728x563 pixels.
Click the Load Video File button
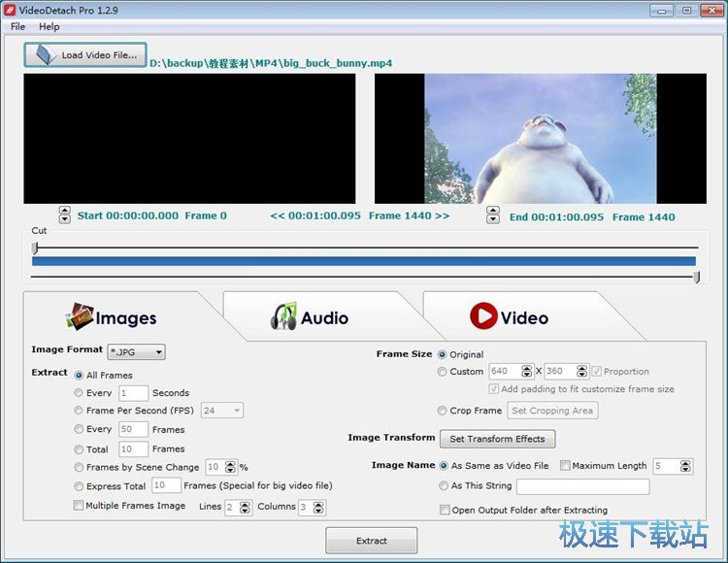[x=85, y=54]
